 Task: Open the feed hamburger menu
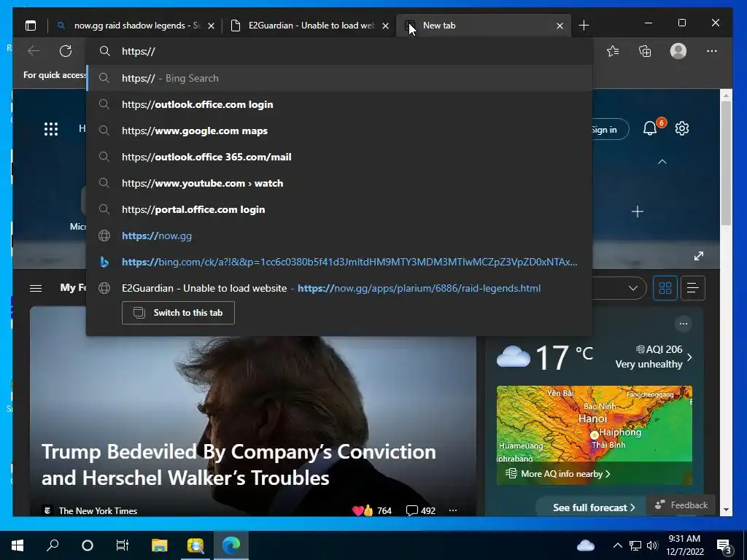[x=36, y=288]
